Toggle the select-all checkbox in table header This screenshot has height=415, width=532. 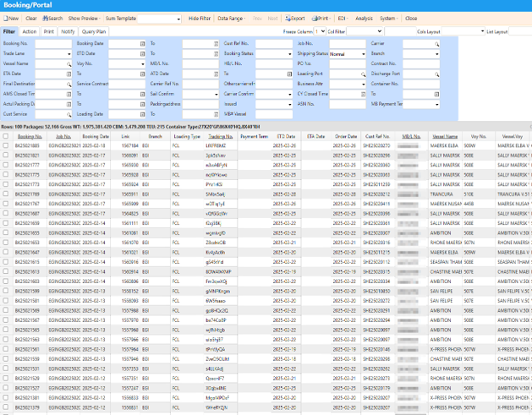(6, 135)
